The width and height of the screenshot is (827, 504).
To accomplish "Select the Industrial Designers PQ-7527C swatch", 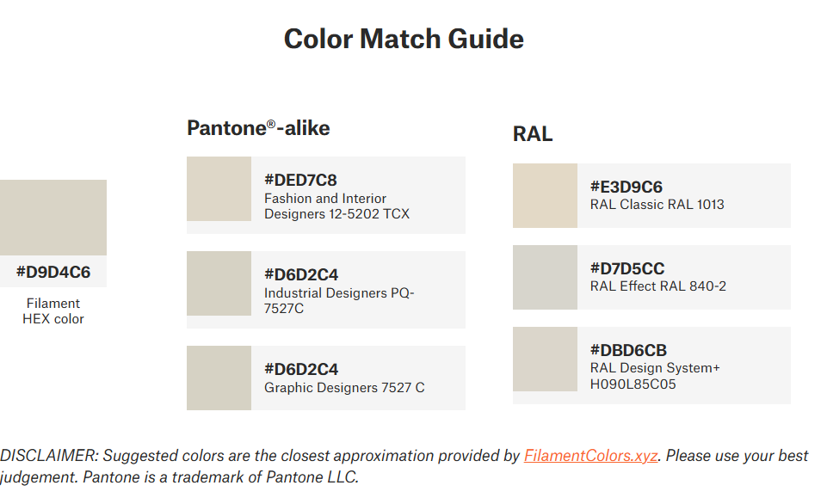I will [219, 283].
